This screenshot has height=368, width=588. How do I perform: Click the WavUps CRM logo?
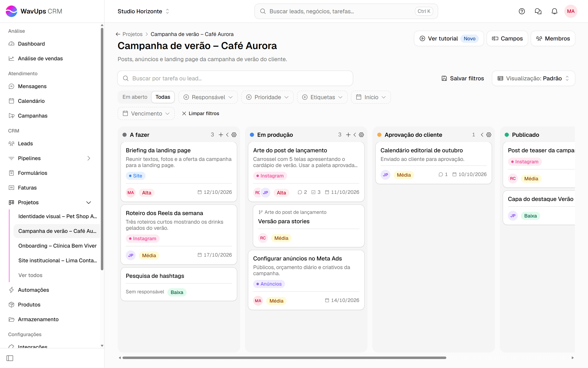34,11
